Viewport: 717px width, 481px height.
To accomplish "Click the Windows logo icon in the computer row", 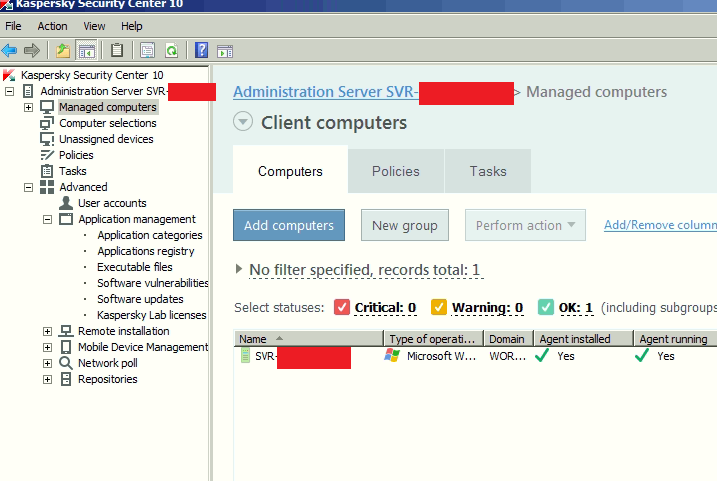I will click(x=392, y=356).
